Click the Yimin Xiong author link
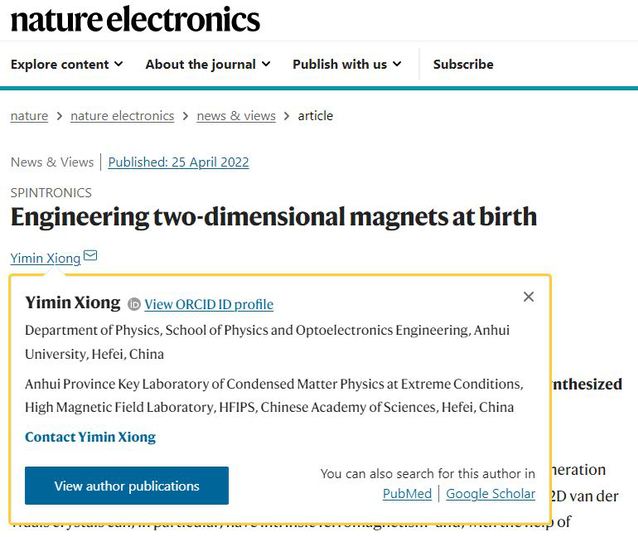Screen dimensions: 638x537 45,258
